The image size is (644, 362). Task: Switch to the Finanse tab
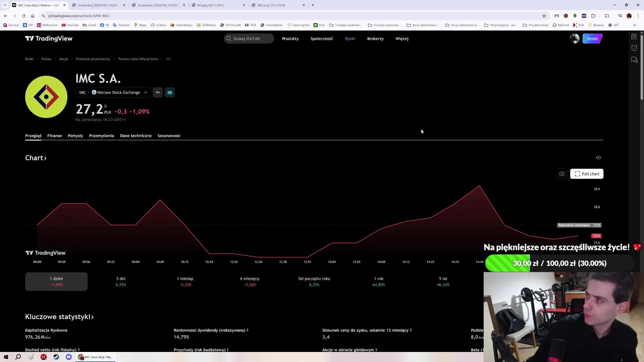(x=54, y=136)
